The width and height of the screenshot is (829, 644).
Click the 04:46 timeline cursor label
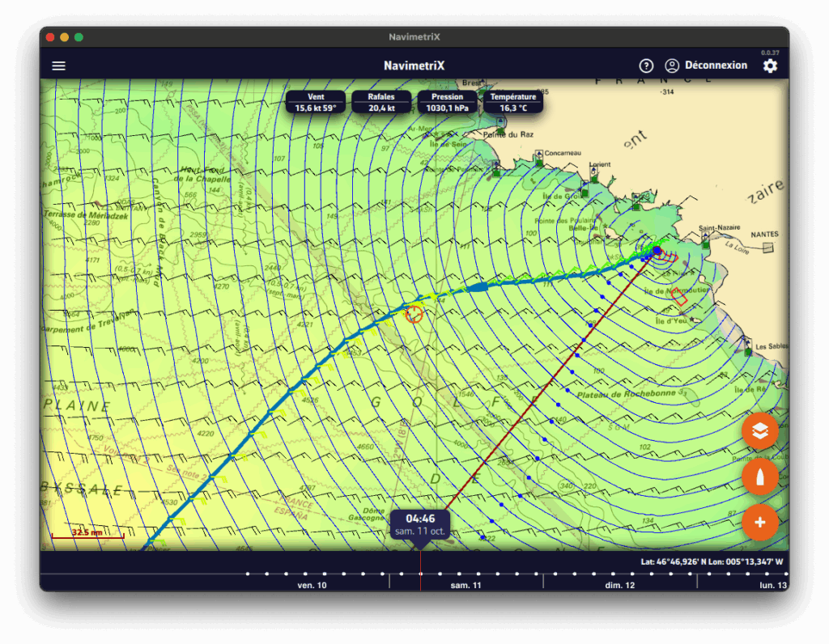420,523
